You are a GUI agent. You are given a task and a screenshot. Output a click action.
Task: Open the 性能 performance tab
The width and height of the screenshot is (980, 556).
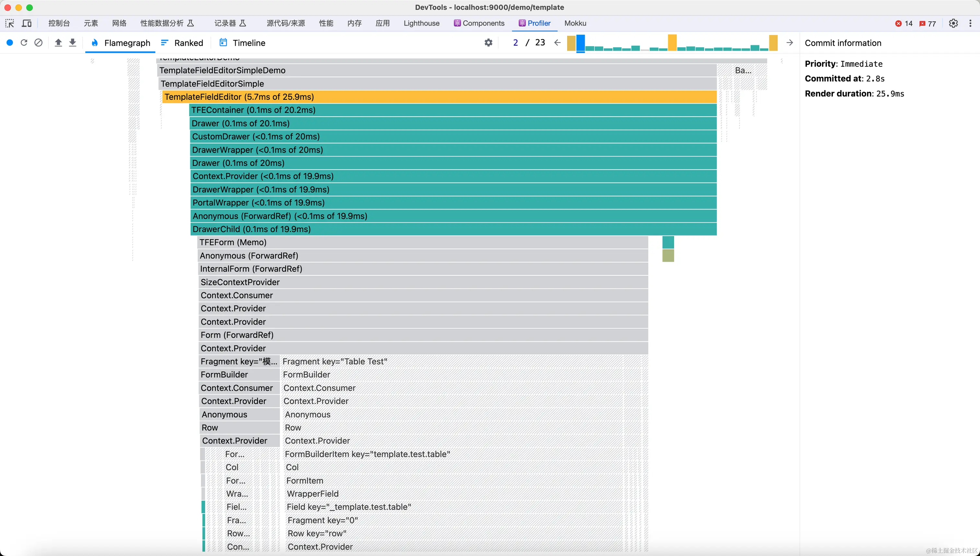click(x=326, y=23)
